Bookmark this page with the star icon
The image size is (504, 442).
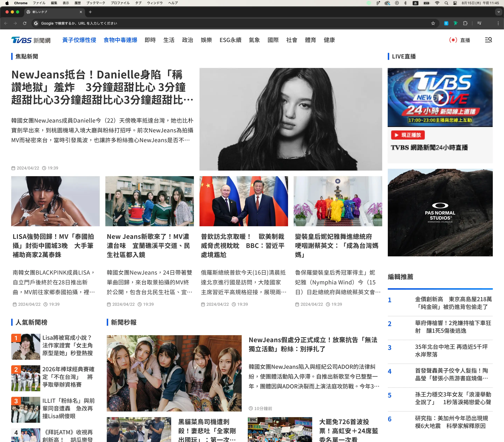(433, 23)
